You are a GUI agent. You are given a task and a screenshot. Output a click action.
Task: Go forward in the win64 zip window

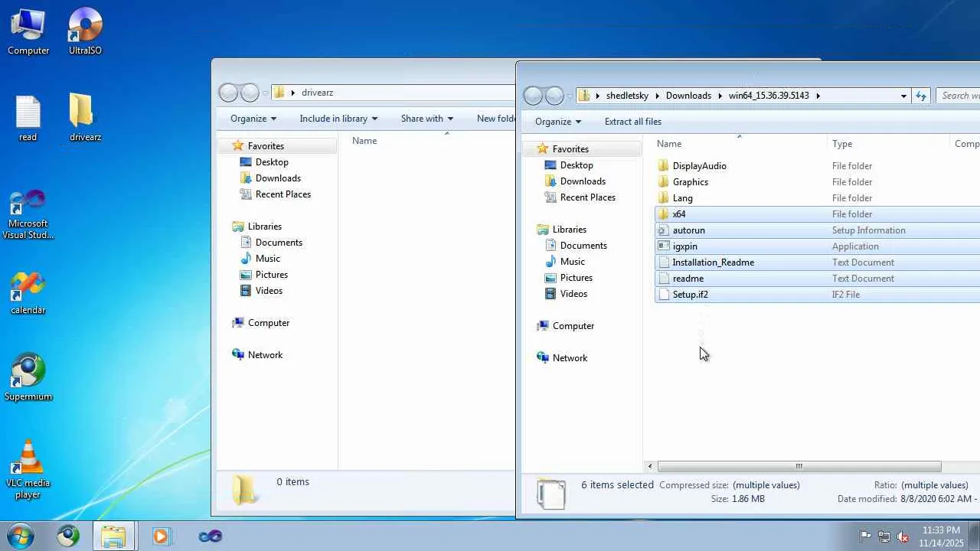click(x=554, y=96)
